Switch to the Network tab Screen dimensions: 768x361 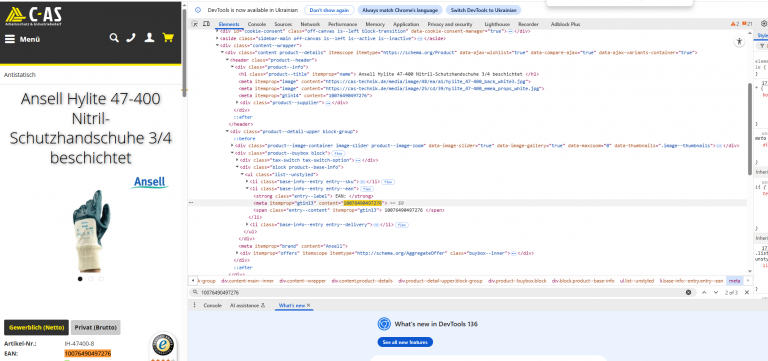(310, 24)
